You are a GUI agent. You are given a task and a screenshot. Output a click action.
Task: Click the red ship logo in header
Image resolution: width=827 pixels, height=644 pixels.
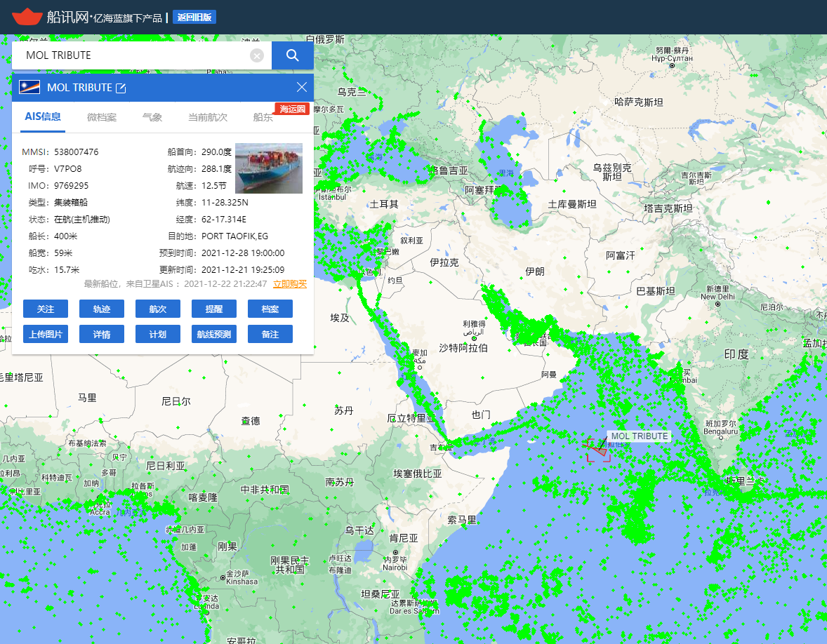click(x=27, y=16)
